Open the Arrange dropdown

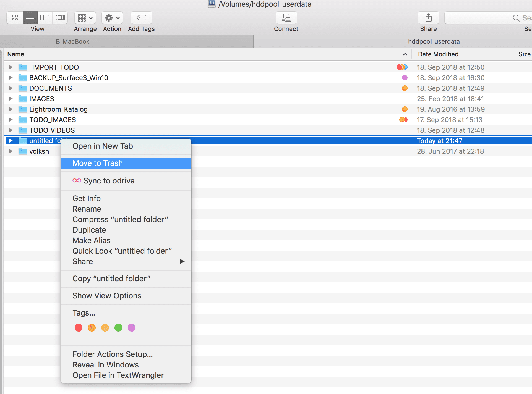(x=85, y=18)
